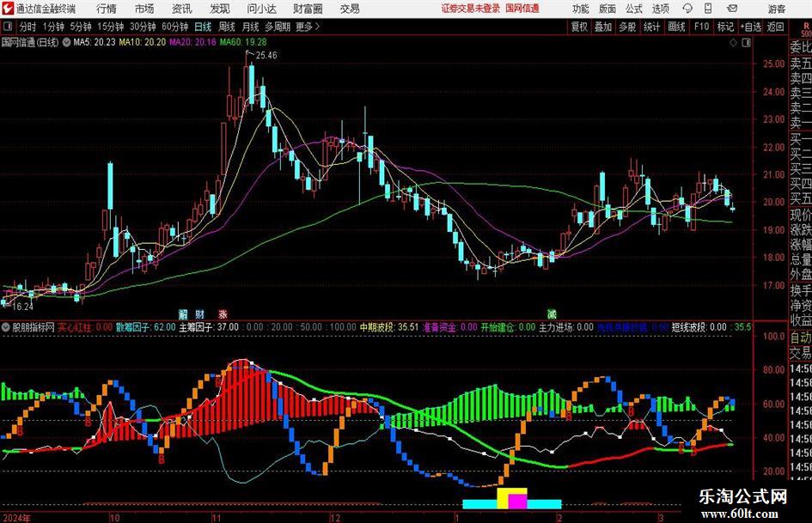Open the 公式 menu
Screen dimensions: 812x523
point(633,9)
